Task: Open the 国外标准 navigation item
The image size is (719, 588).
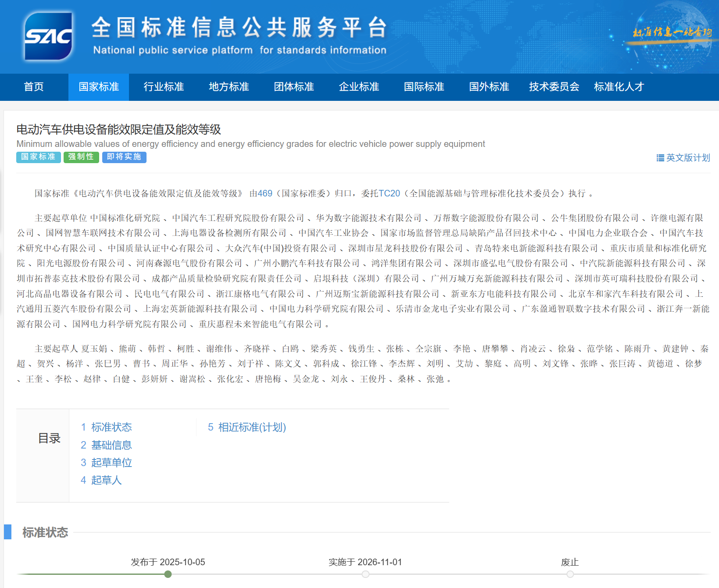Action: pyautogui.click(x=489, y=87)
